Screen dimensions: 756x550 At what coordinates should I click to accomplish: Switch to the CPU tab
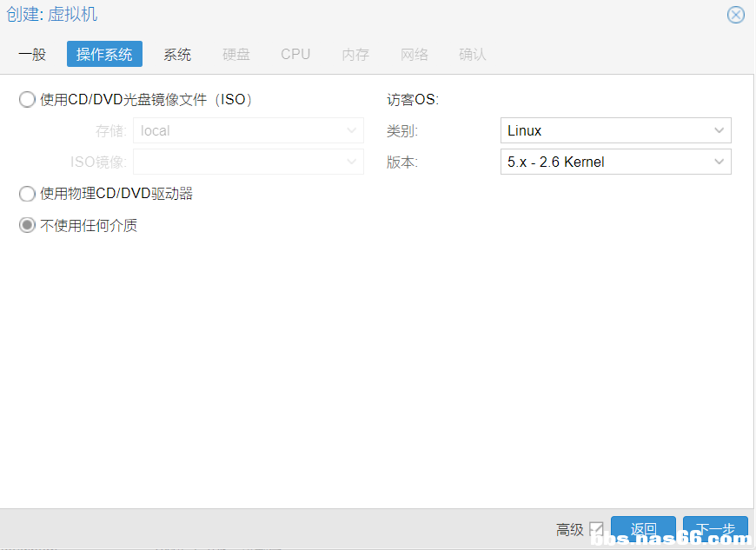tap(295, 54)
